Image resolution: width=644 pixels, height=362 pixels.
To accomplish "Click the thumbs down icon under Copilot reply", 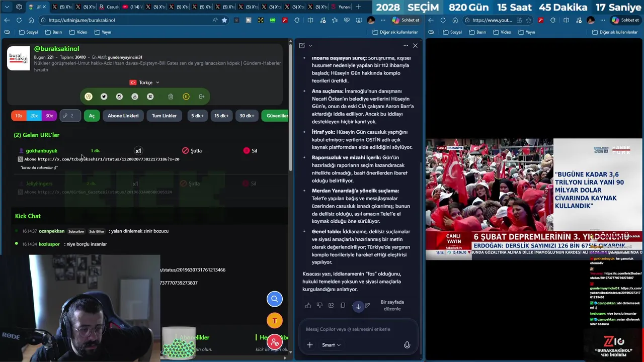I will click(x=319, y=305).
